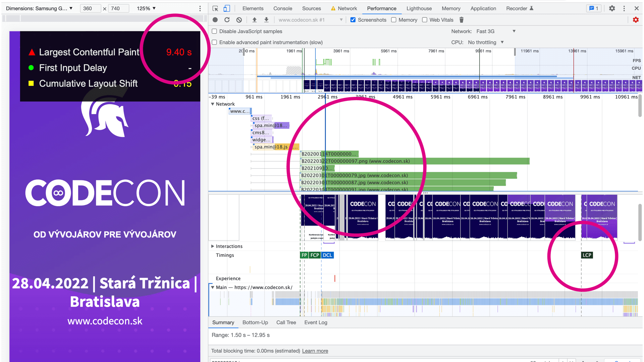Click the reload and profile page icon

click(x=227, y=20)
